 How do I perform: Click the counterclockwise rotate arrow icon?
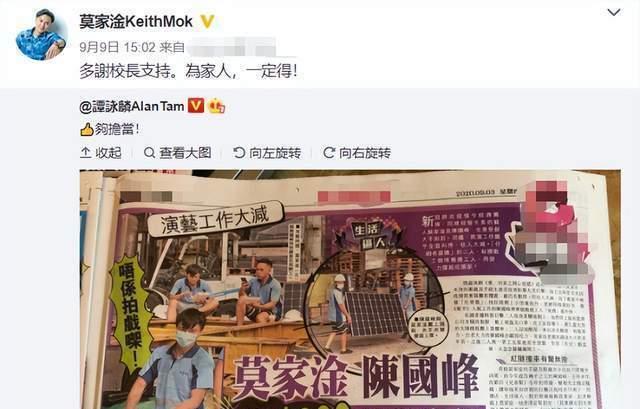pos(239,153)
